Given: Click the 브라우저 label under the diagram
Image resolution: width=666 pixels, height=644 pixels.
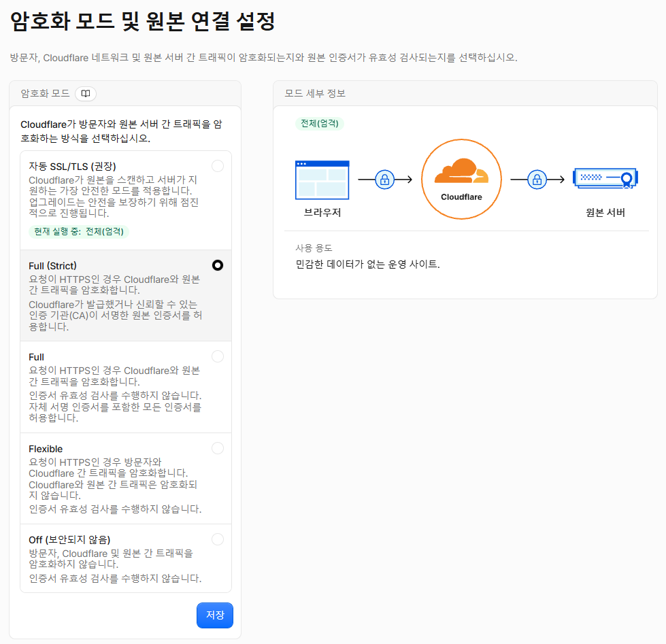Looking at the screenshot, I should [322, 212].
